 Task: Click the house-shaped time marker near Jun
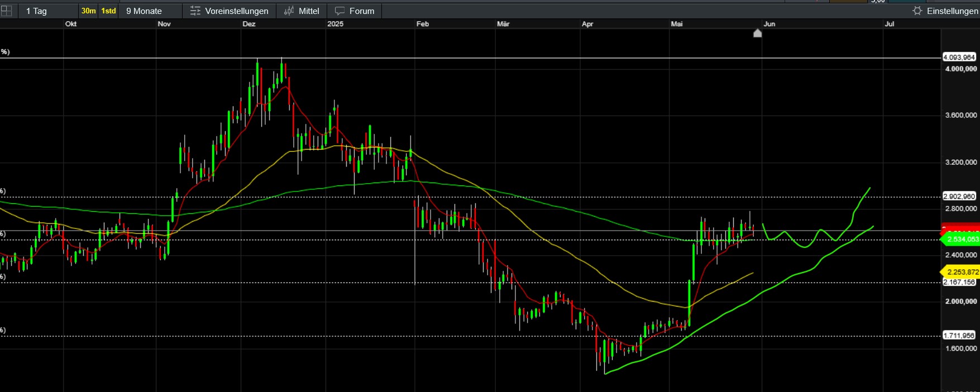click(x=758, y=33)
